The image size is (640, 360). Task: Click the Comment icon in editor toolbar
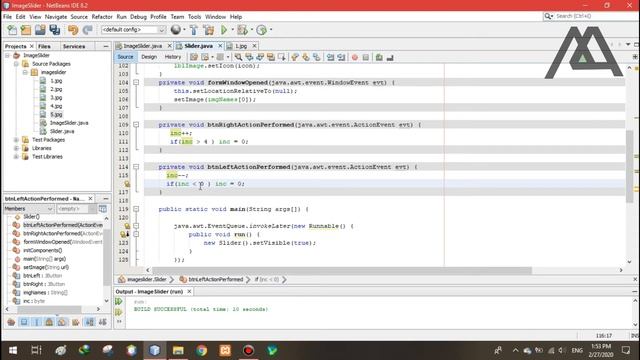[379, 58]
